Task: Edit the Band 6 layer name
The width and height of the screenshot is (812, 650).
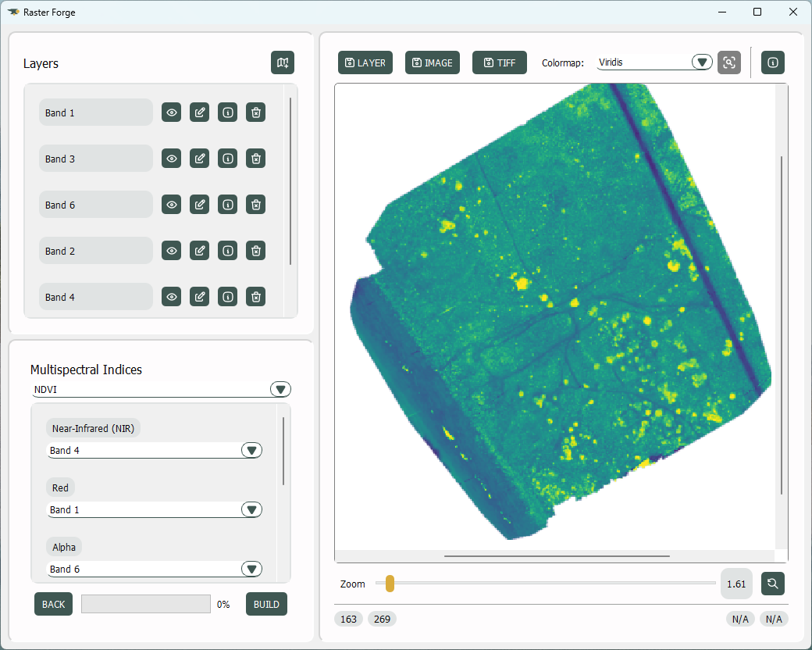Action: click(199, 205)
